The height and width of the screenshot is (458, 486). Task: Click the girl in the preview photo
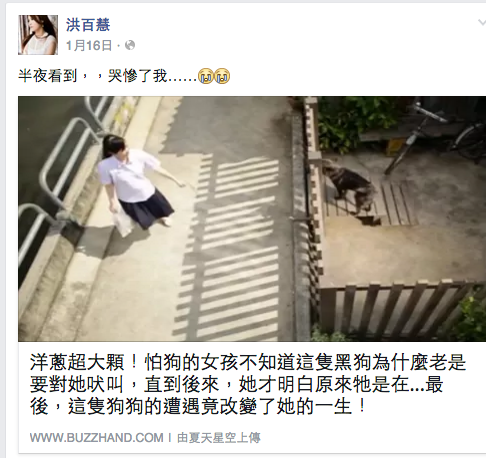pos(137,185)
